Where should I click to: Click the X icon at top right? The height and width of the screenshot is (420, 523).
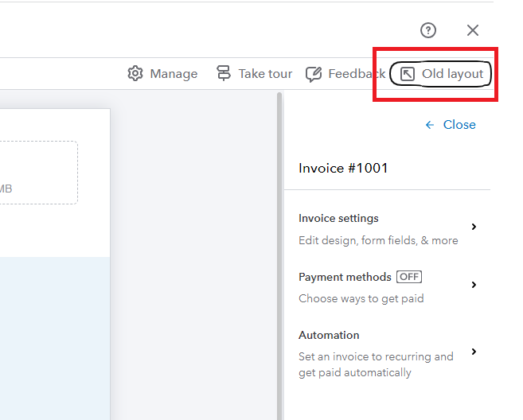(x=473, y=31)
